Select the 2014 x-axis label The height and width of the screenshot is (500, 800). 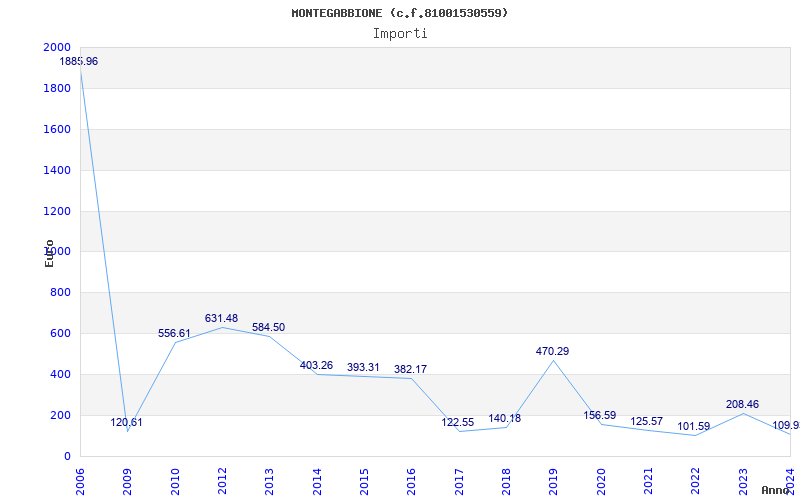click(317, 482)
